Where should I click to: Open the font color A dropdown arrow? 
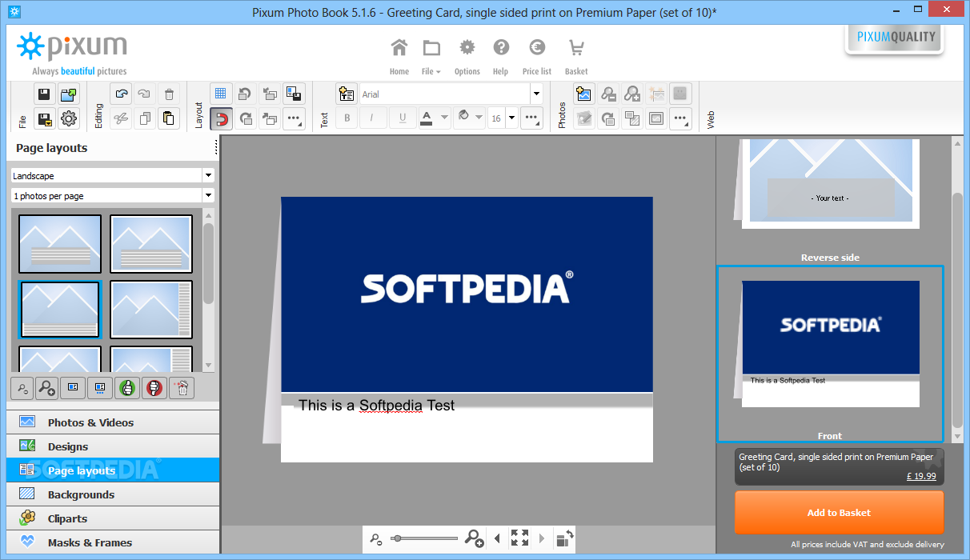pyautogui.click(x=444, y=118)
